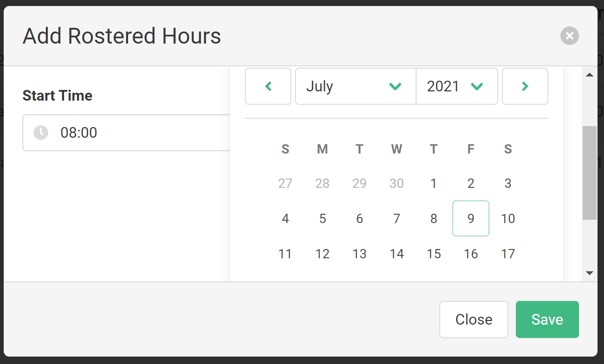Pick June 30 from the calendar grid
This screenshot has width=604, height=364.
click(x=397, y=183)
